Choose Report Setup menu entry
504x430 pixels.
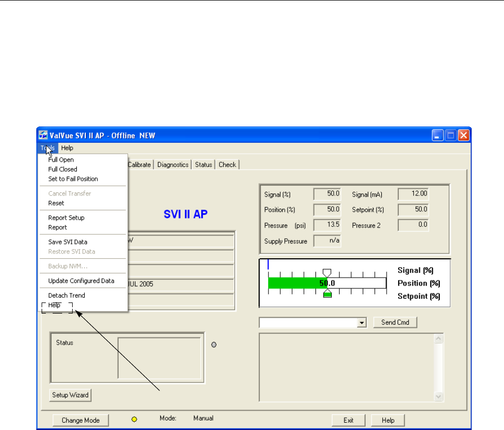coord(66,218)
